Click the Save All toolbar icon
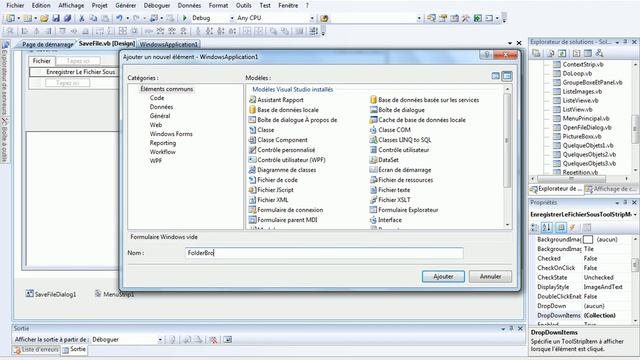Screen dimensions: 640x360 coord(67,18)
